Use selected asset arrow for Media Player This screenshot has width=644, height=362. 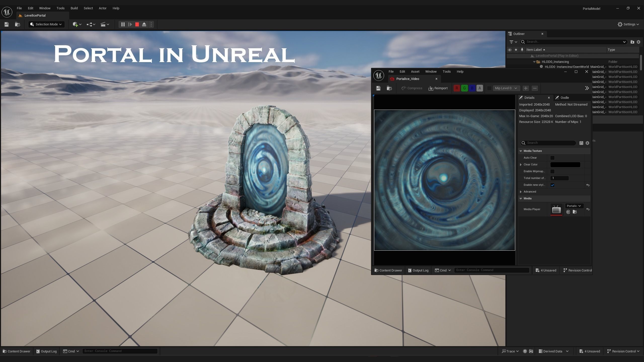[x=568, y=212]
